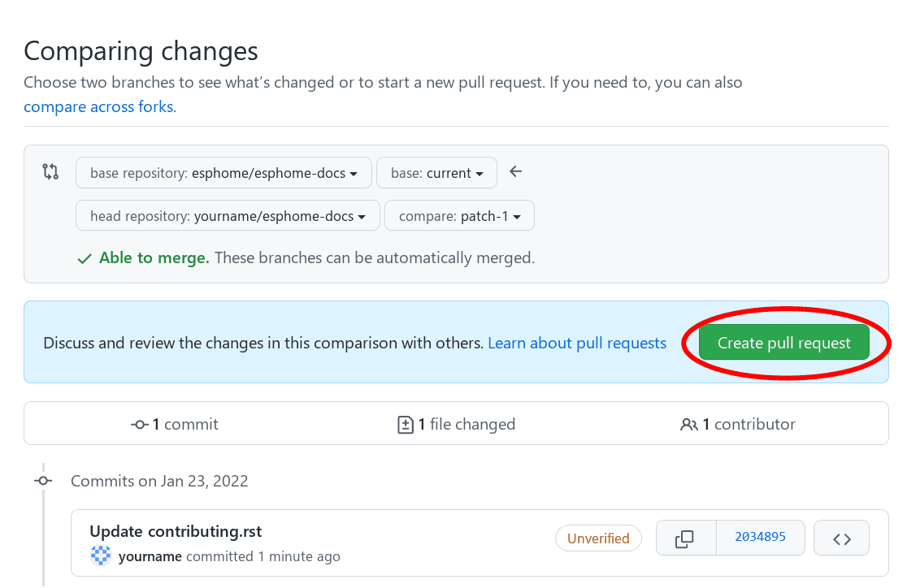907x588 pixels.
Task: Open the base repository dropdown
Action: pos(223,172)
